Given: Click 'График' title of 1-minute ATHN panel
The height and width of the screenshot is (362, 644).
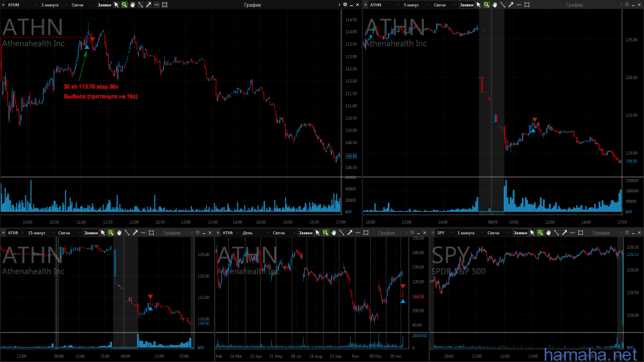Looking at the screenshot, I should coord(252,5).
